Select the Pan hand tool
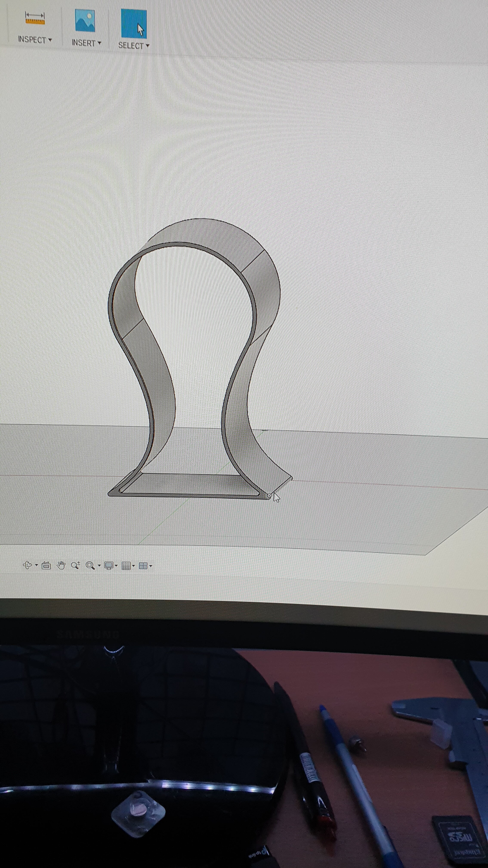 pyautogui.click(x=61, y=565)
